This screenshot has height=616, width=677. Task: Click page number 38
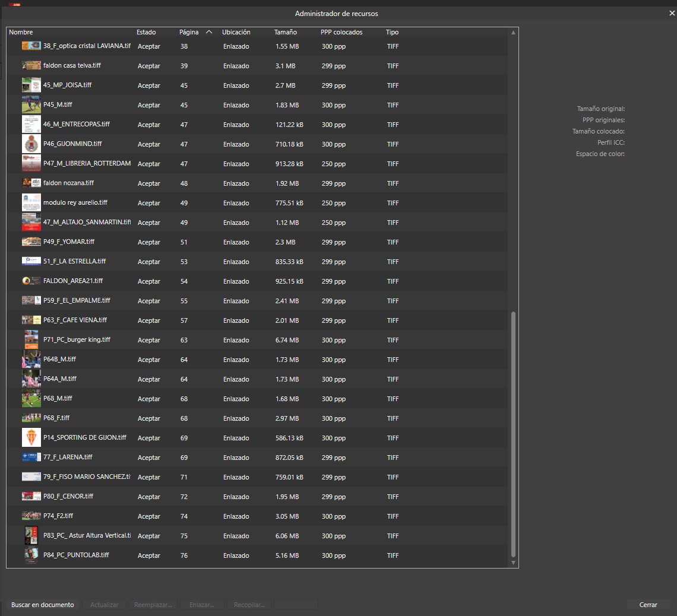[184, 46]
